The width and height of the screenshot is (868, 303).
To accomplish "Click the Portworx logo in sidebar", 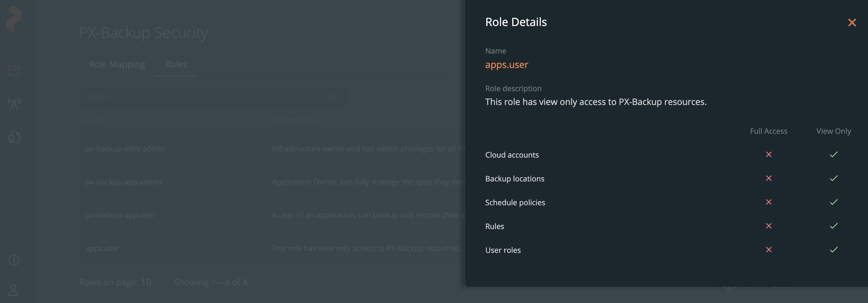I will (14, 19).
